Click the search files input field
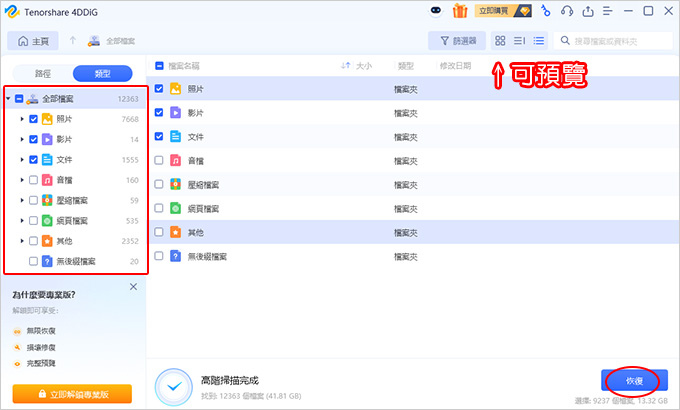Image resolution: width=680 pixels, height=410 pixels. (x=613, y=41)
